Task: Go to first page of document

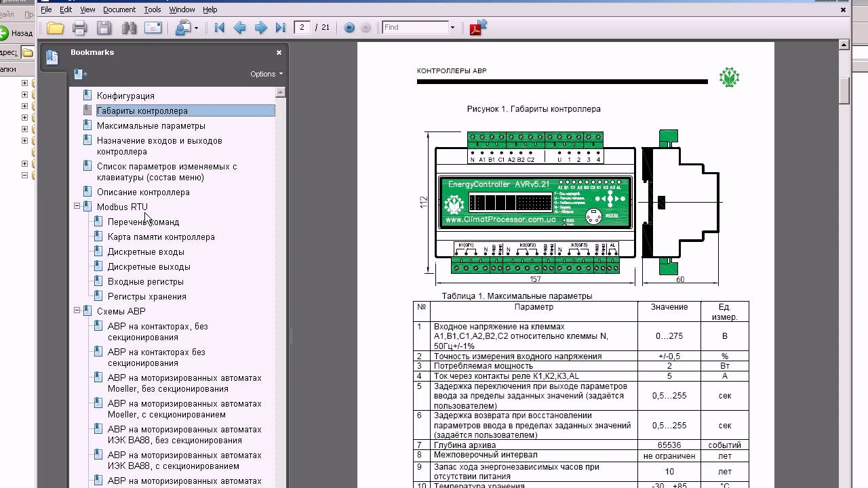Action: (x=219, y=28)
